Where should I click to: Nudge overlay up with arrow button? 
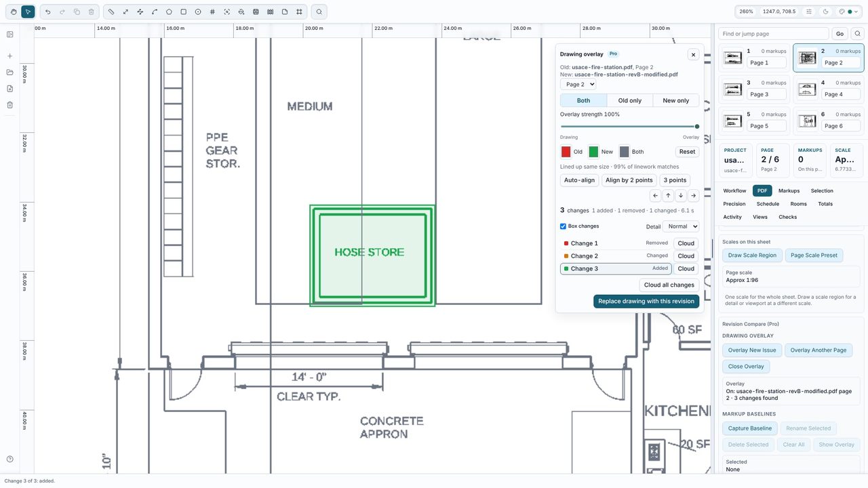click(668, 196)
